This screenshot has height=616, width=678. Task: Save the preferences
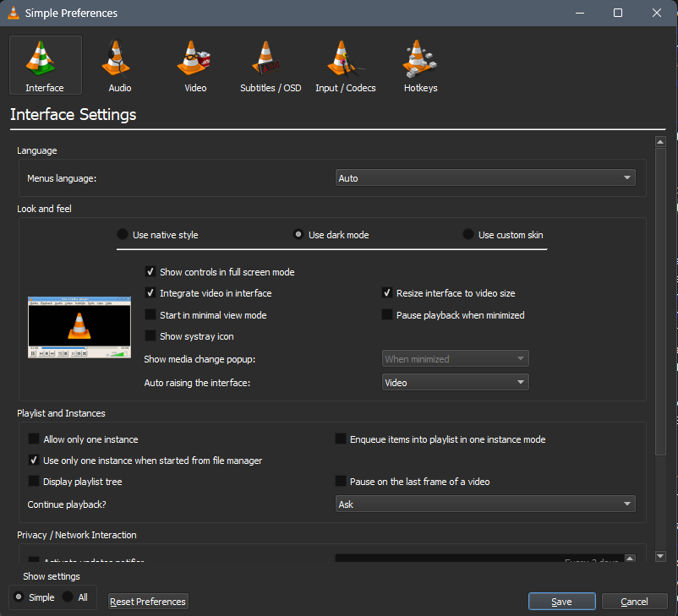tap(561, 602)
